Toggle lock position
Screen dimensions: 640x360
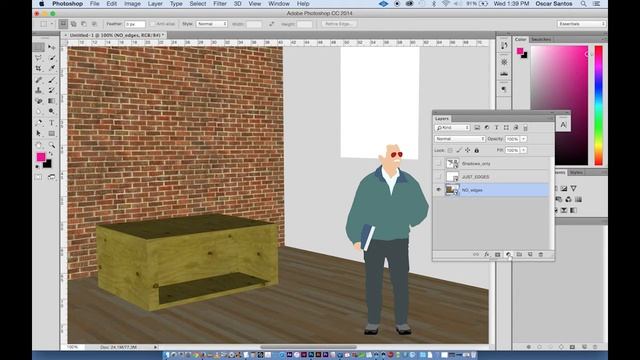[468, 151]
